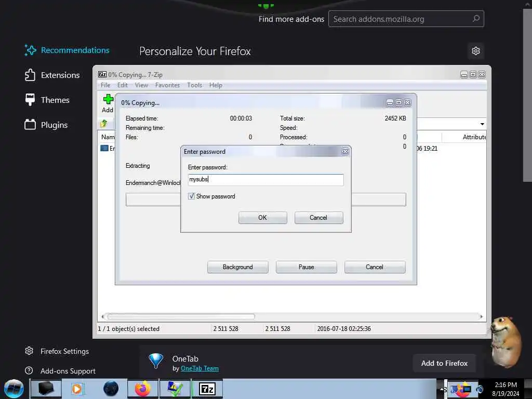Image resolution: width=532 pixels, height=399 pixels.
Task: Open the checkmark warning taskbar icon
Action: click(175, 389)
